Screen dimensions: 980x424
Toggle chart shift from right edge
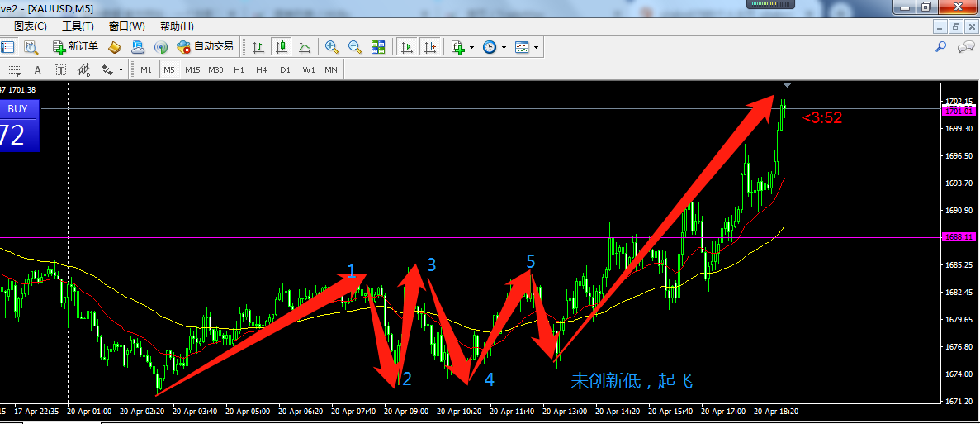[429, 47]
